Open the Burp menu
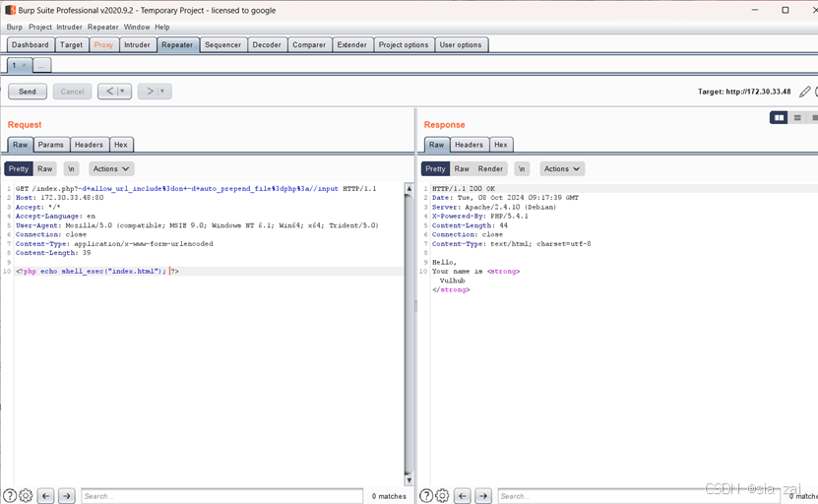The width and height of the screenshot is (818, 504). pyautogui.click(x=15, y=28)
